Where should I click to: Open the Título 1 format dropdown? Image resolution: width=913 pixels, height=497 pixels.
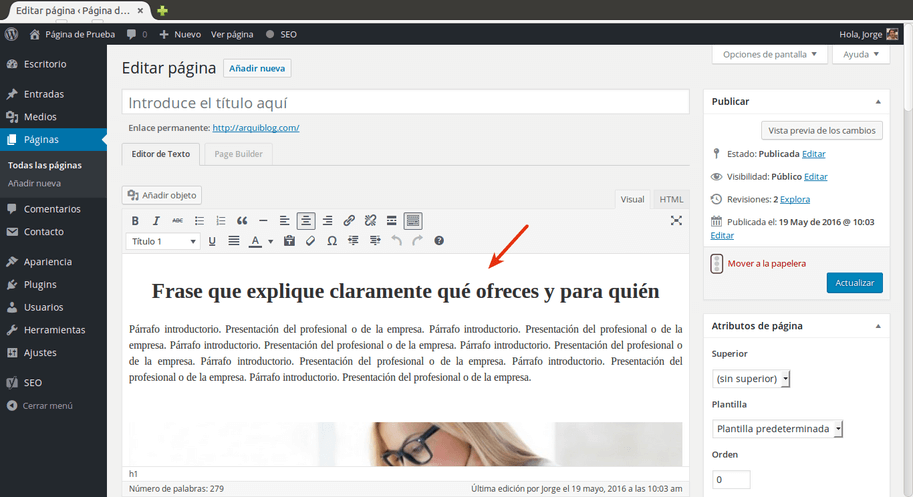163,241
